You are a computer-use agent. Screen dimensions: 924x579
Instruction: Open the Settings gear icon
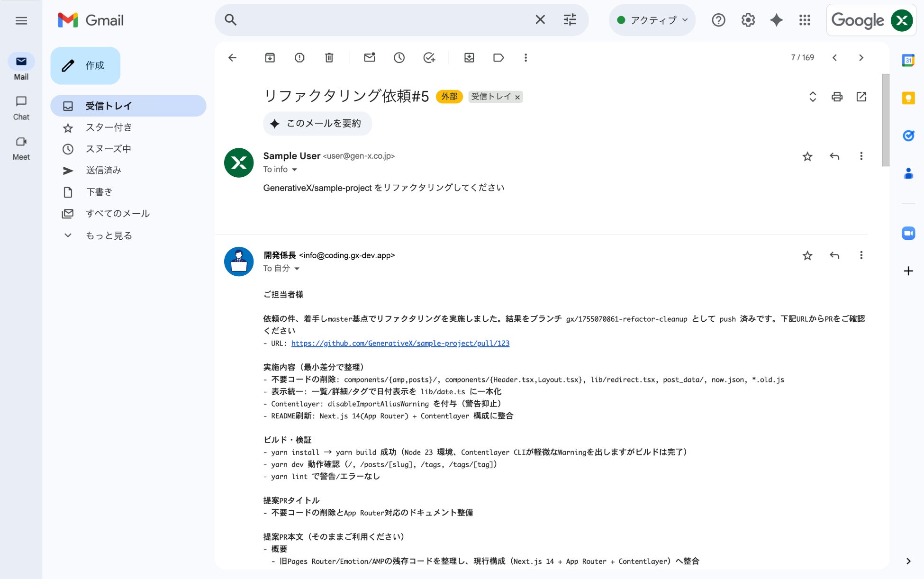(748, 20)
